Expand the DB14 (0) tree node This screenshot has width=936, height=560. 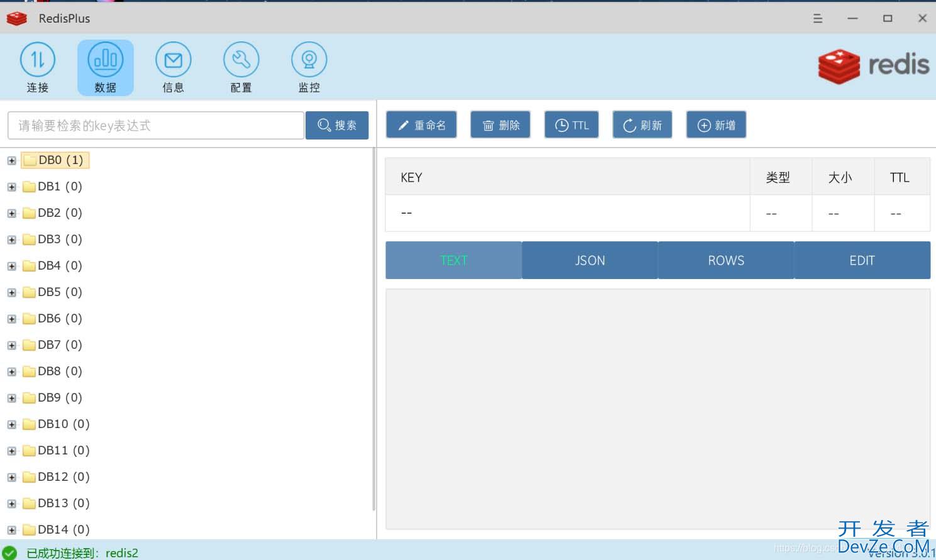coord(11,530)
